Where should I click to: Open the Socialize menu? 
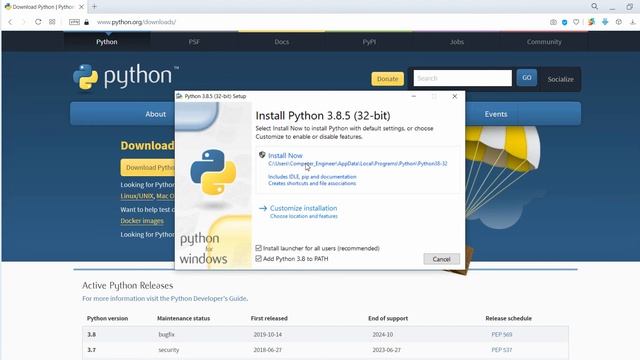point(560,79)
